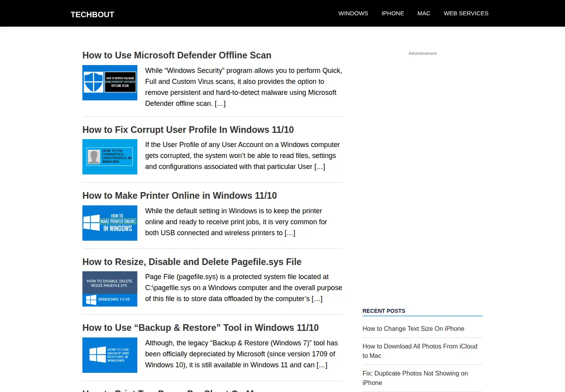The image size is (565, 392).
Task: Click the excerpt starting 'While the default setting'
Action: tap(236, 222)
